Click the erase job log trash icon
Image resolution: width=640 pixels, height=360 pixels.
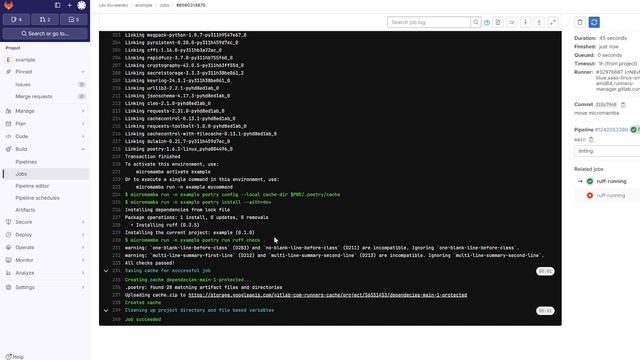580,22
